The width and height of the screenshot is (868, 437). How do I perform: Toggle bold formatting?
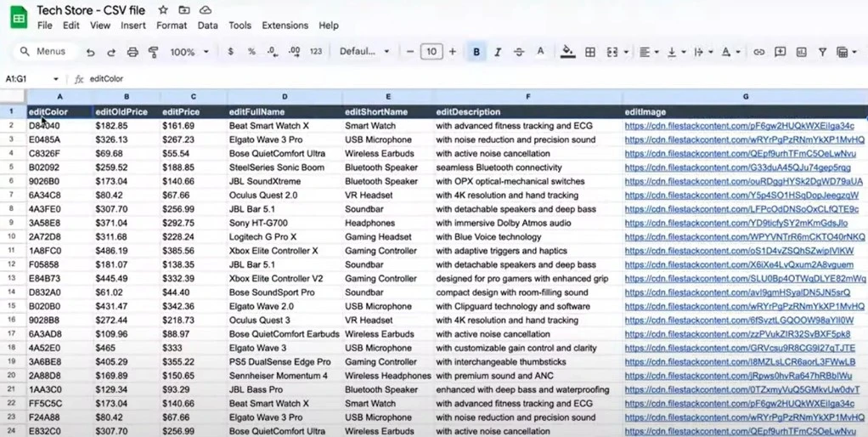pyautogui.click(x=476, y=52)
